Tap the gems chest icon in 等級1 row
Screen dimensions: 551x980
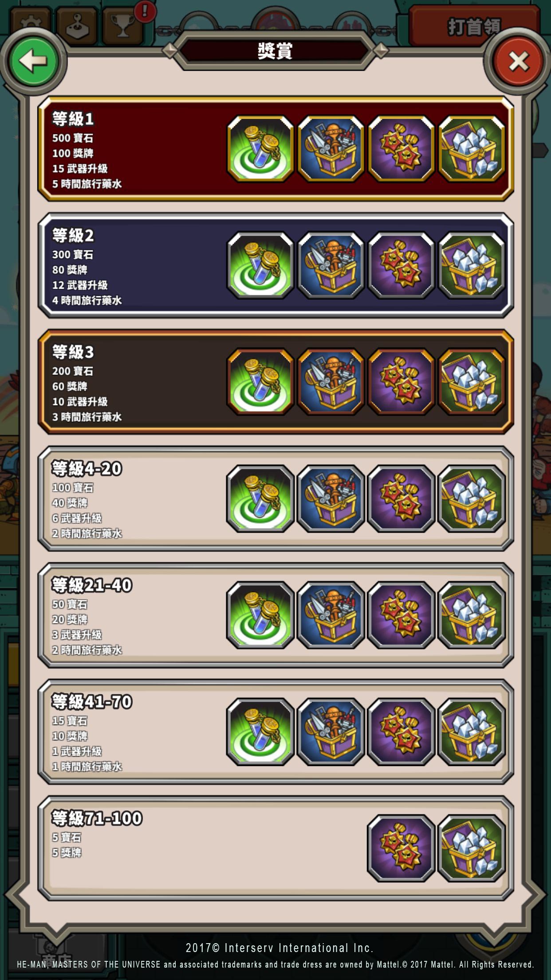472,149
